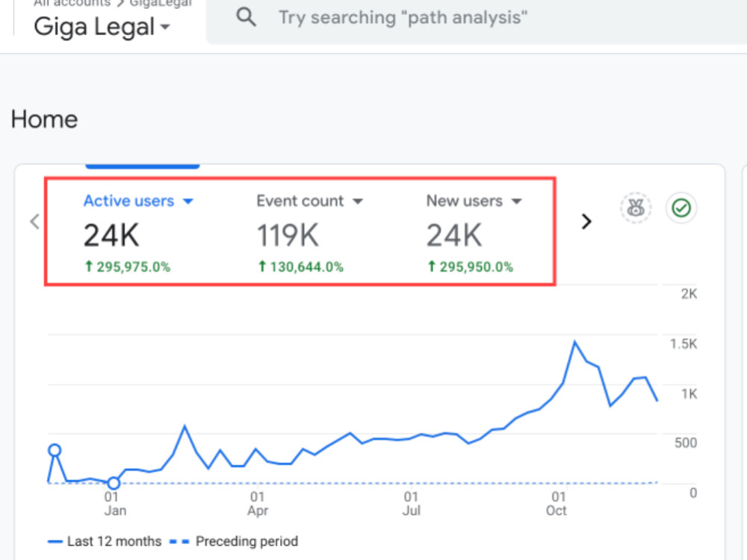Expand the Event count metric dropdown

358,202
